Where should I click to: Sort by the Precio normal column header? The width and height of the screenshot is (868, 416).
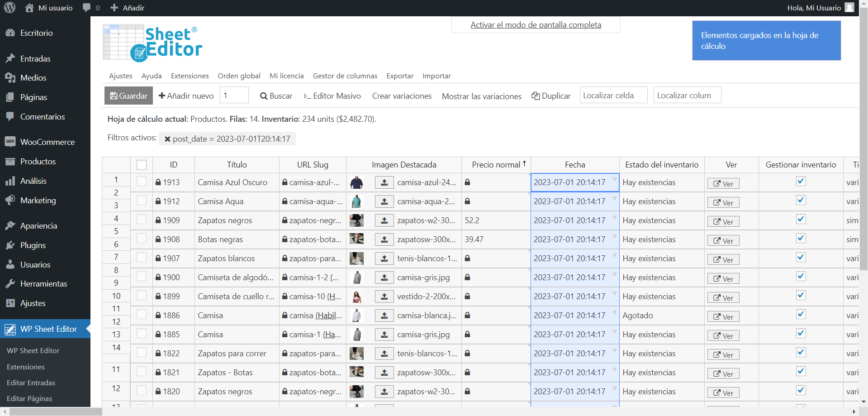click(496, 165)
